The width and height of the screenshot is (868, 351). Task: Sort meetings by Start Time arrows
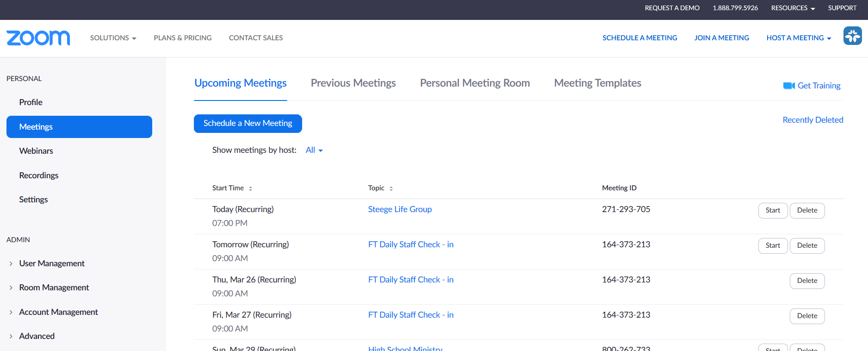tap(250, 188)
